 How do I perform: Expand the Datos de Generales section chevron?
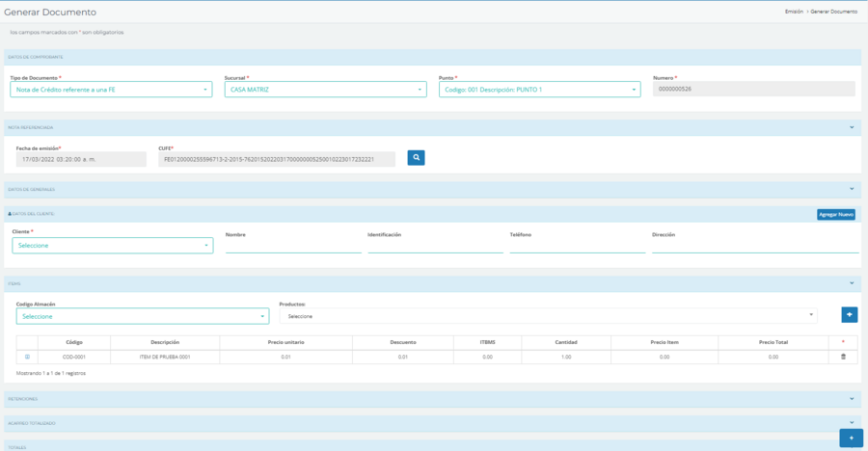tap(852, 189)
